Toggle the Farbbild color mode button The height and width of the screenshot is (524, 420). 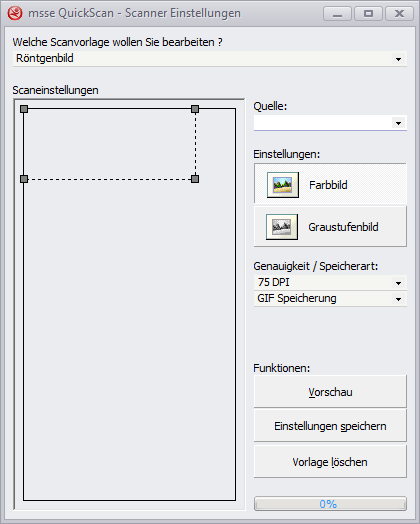pos(330,183)
